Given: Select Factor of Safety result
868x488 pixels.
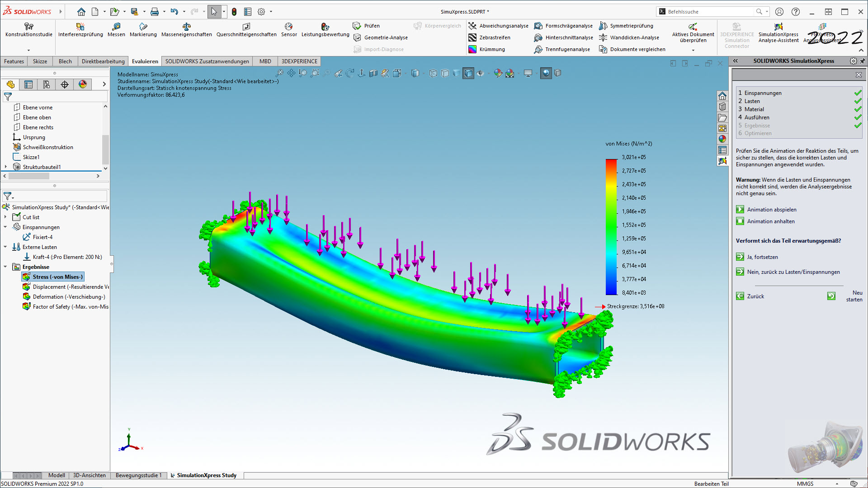Looking at the screenshot, I should coord(67,307).
